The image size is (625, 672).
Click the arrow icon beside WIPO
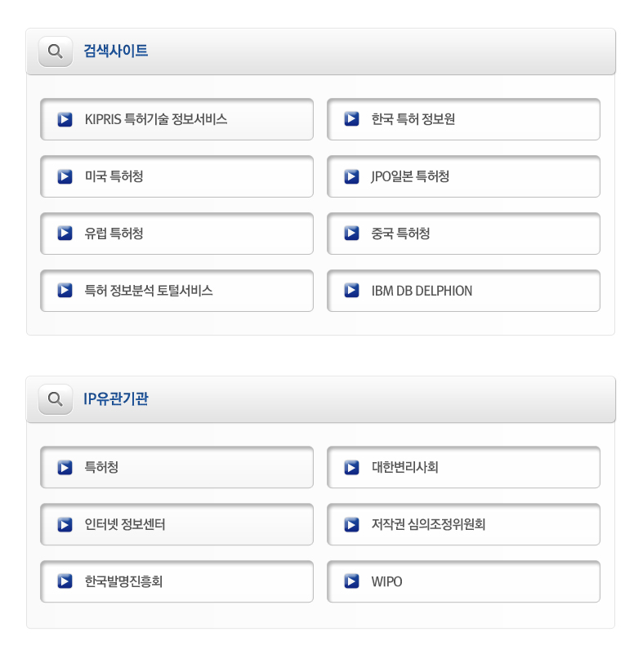[x=352, y=581]
